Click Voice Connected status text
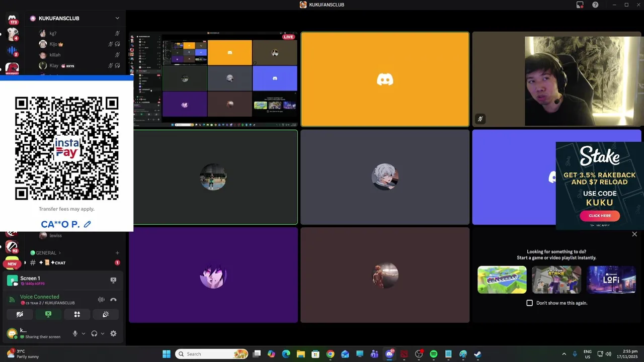This screenshot has width=644, height=362. pyautogui.click(x=39, y=297)
